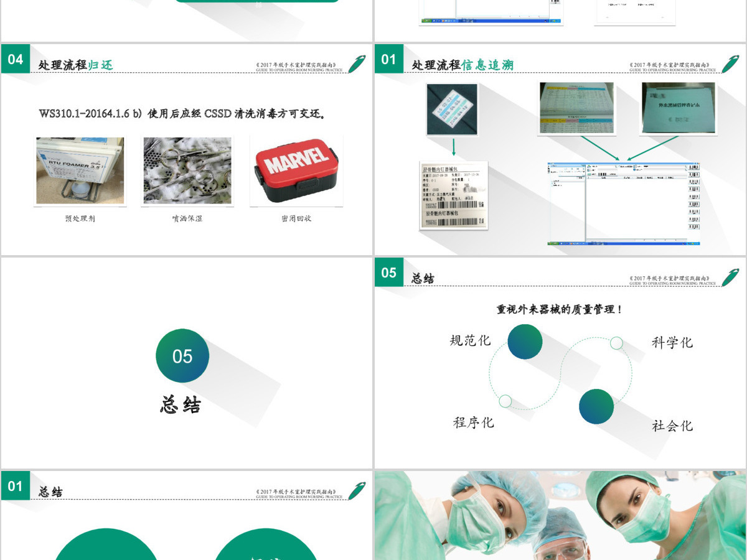Select the green 04 number badge
747x560 pixels.
coord(15,59)
